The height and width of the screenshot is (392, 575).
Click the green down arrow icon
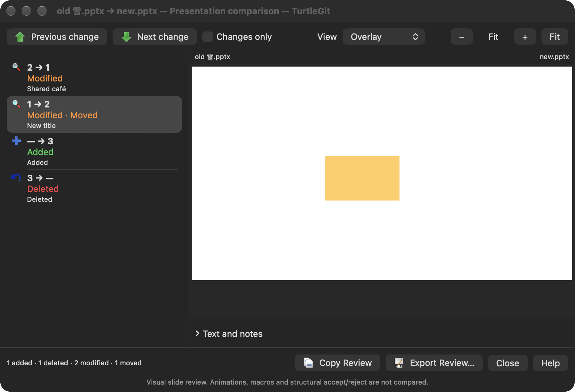pyautogui.click(x=126, y=37)
